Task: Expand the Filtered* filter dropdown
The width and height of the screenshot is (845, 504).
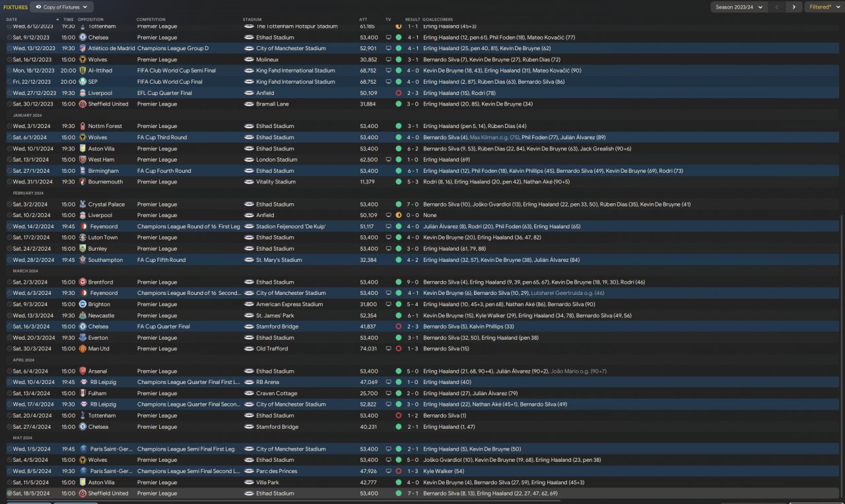Action: (x=823, y=7)
